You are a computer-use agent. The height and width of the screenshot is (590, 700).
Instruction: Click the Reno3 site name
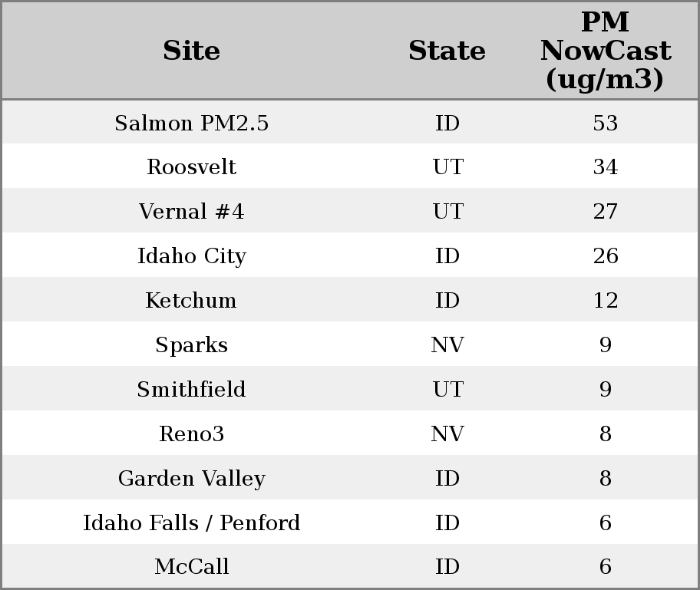point(192,434)
